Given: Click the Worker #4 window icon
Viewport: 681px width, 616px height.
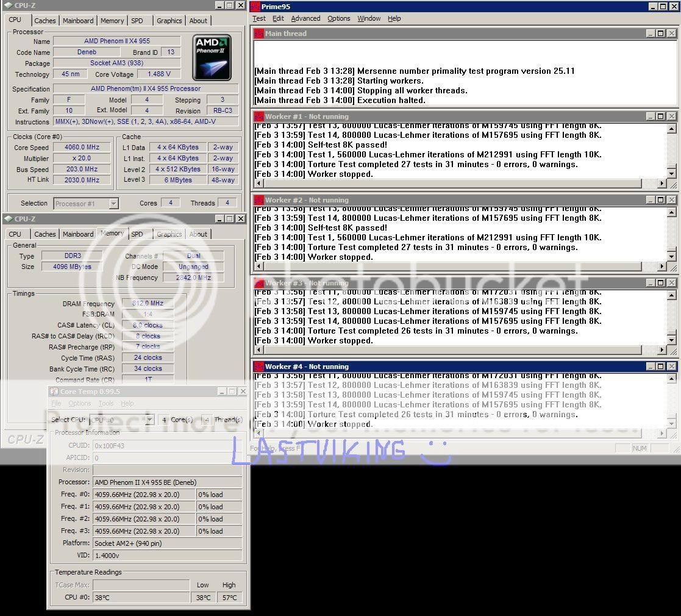Looking at the screenshot, I should coord(258,367).
